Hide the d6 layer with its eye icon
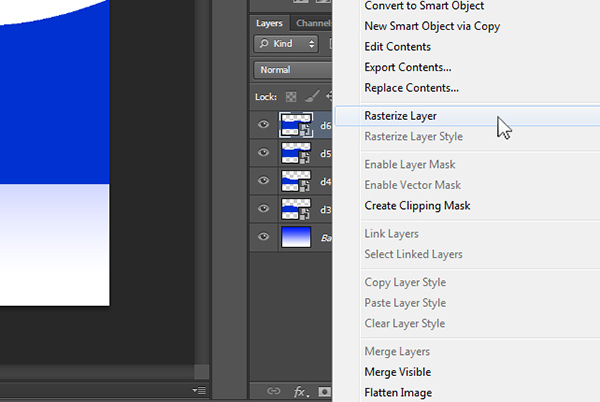Screen dimensions: 600x402 pos(264,125)
